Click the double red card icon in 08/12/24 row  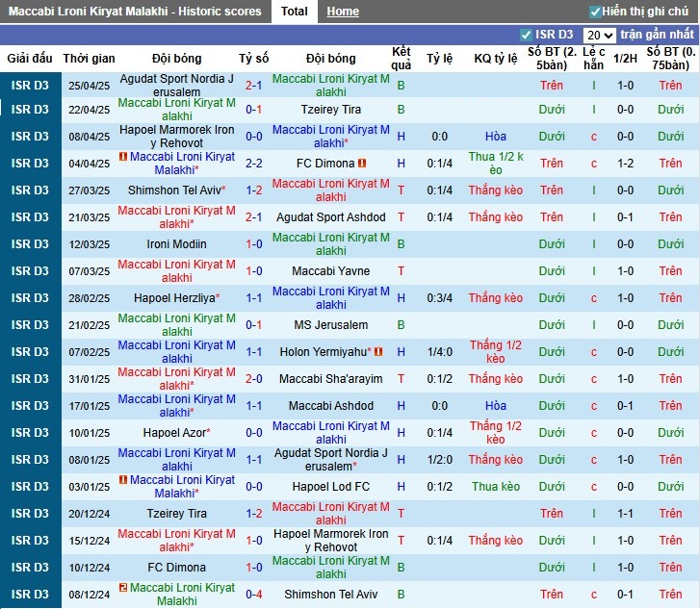123,588
